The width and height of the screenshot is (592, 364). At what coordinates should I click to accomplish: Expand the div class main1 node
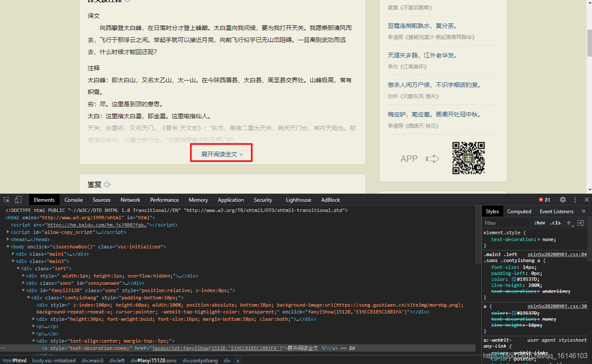13,254
